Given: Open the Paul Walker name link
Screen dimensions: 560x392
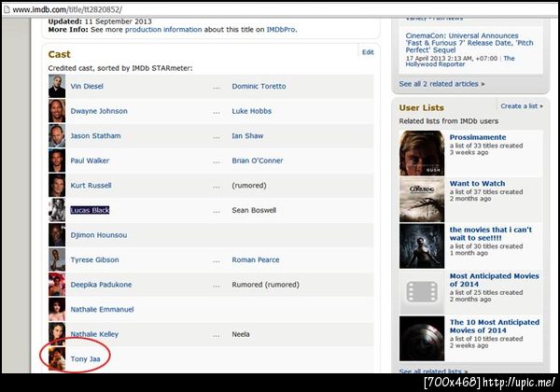Looking at the screenshot, I should click(90, 161).
